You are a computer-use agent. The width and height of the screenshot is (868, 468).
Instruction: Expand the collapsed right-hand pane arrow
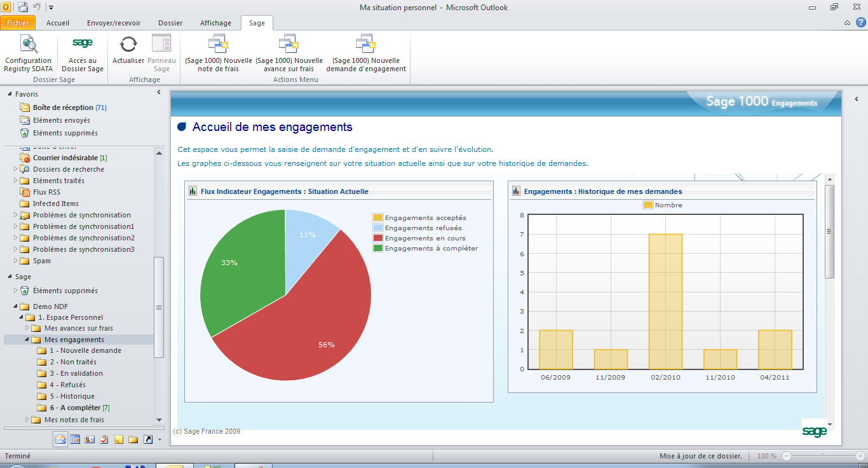click(857, 99)
